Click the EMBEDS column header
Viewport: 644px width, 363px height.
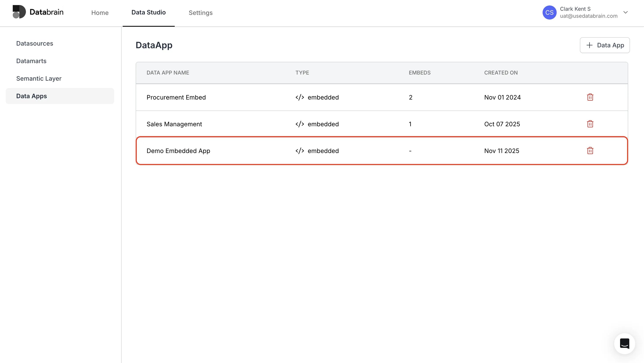coord(419,73)
